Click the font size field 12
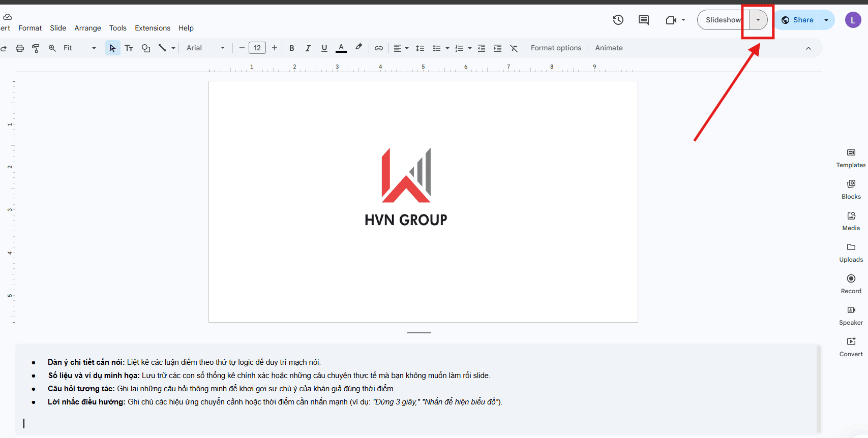Image resolution: width=868 pixels, height=438 pixels. coord(257,48)
